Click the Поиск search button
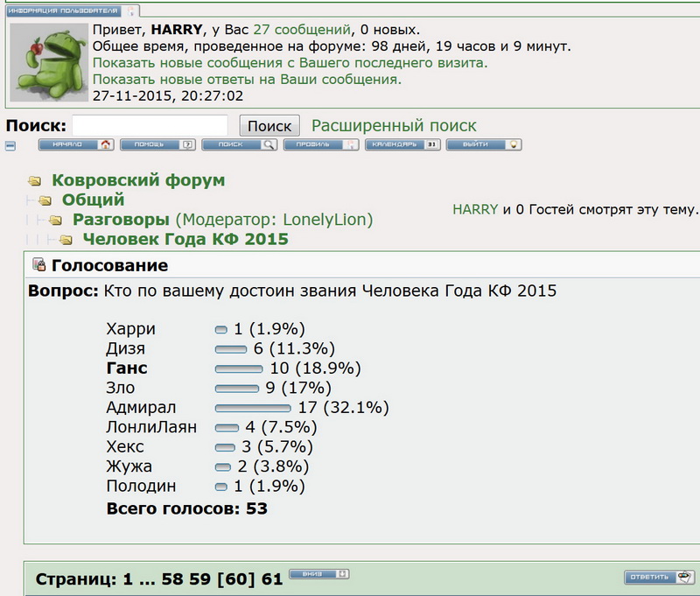 click(x=269, y=126)
